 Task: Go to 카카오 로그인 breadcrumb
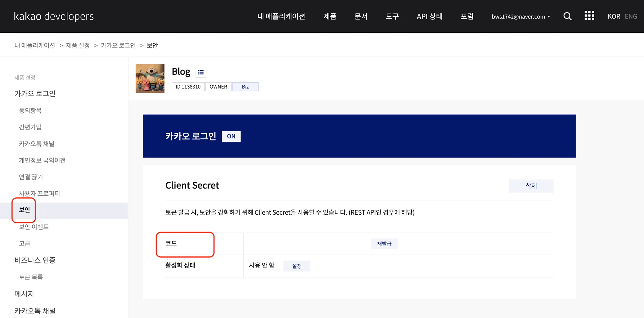point(118,46)
